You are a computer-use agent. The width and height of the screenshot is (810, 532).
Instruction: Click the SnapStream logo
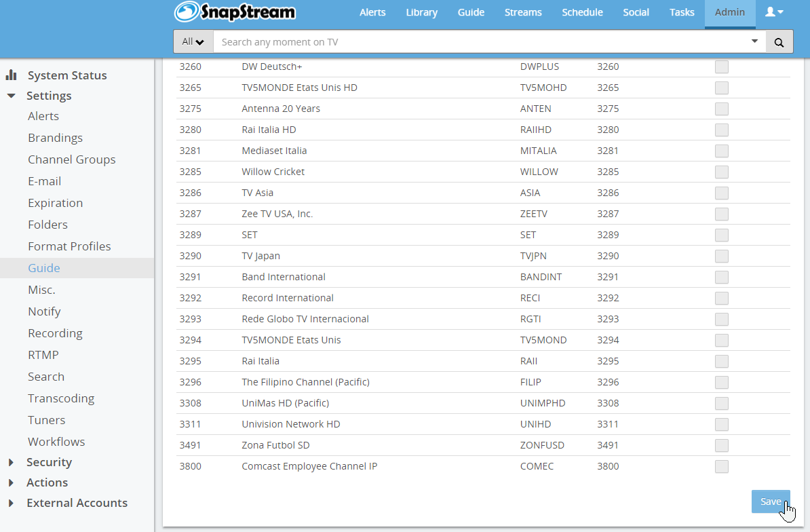click(x=235, y=12)
